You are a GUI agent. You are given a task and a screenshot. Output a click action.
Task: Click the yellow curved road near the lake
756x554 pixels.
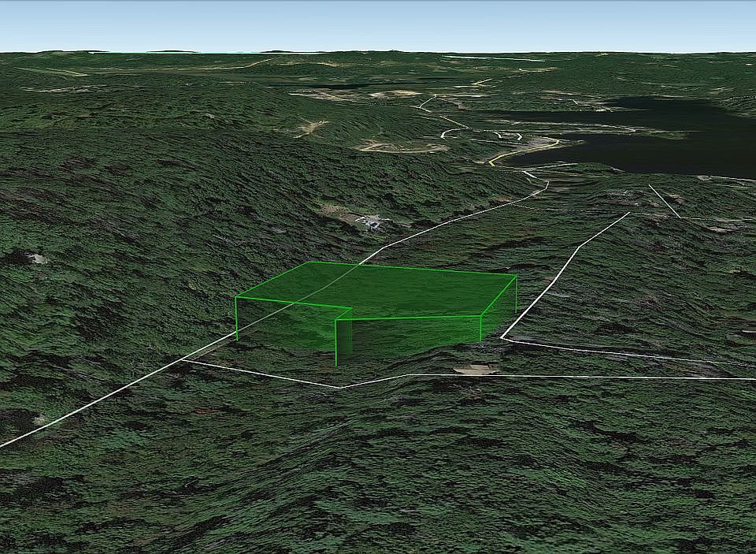523,151
